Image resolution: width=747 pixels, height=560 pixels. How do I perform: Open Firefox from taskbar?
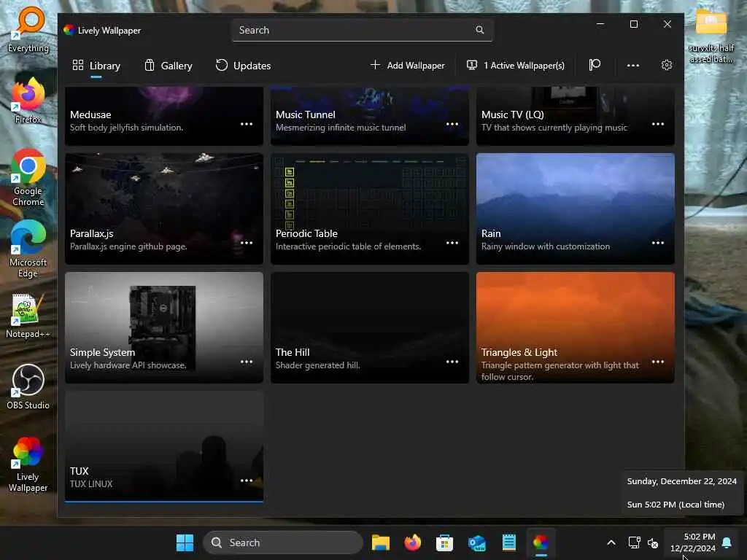click(413, 542)
